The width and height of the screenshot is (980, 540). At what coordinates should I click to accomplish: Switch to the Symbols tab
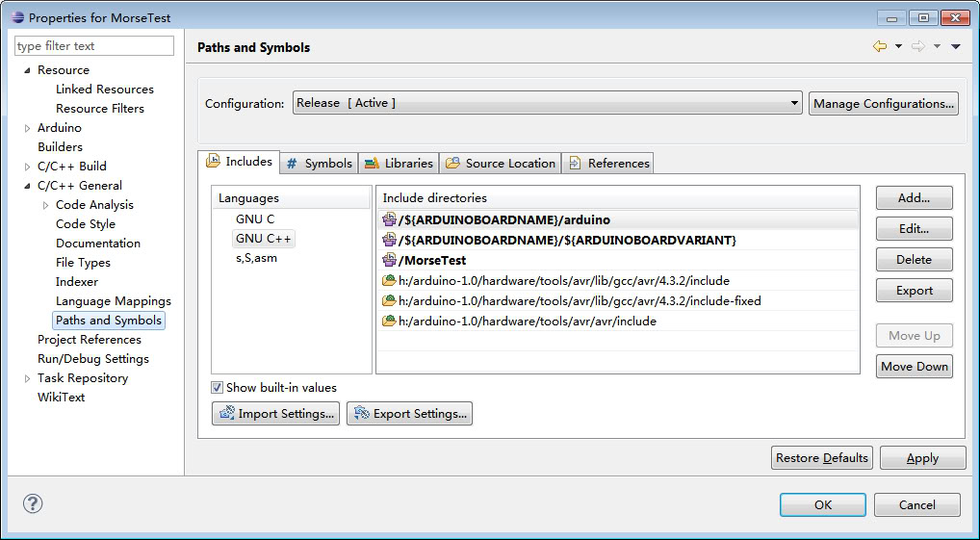(319, 164)
